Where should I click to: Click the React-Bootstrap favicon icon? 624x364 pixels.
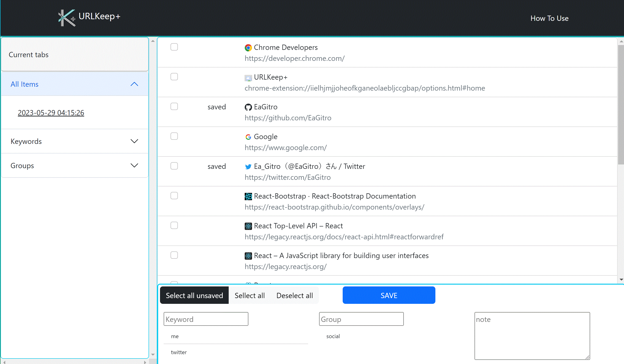point(248,197)
